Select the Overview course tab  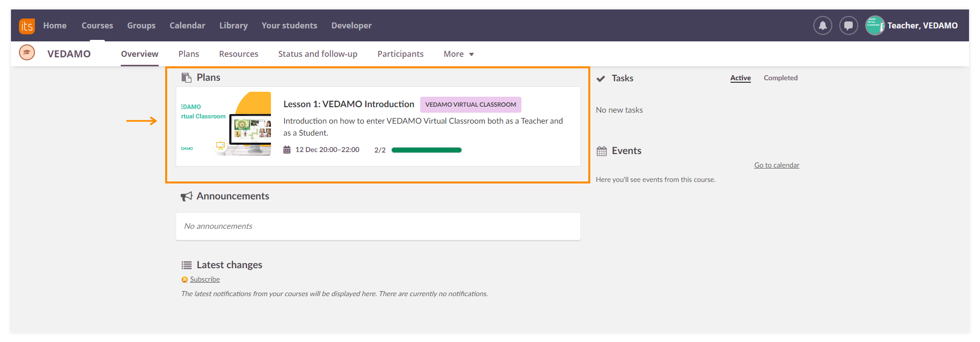[140, 54]
